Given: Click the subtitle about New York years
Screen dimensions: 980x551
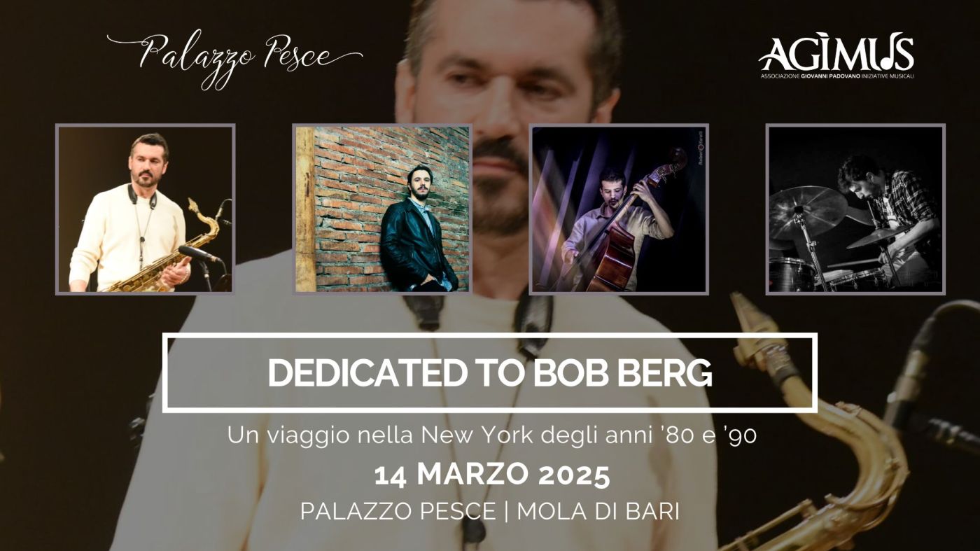Looking at the screenshot, I should (492, 435).
